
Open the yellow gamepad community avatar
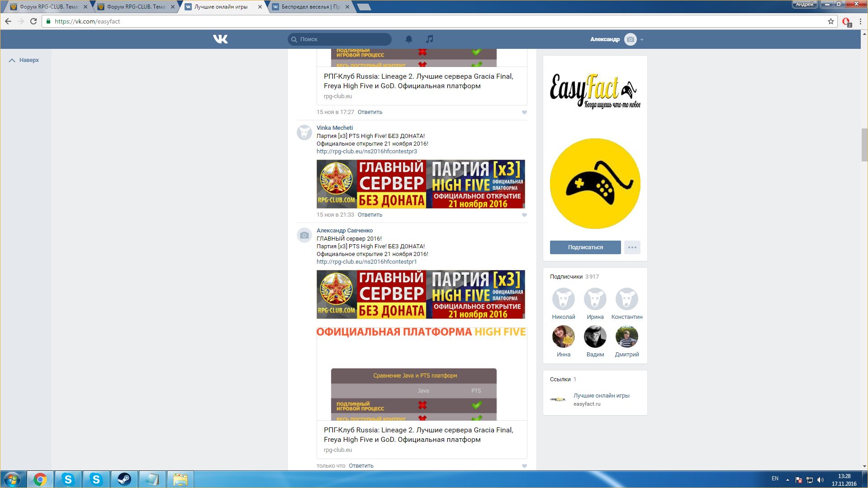[x=595, y=184]
